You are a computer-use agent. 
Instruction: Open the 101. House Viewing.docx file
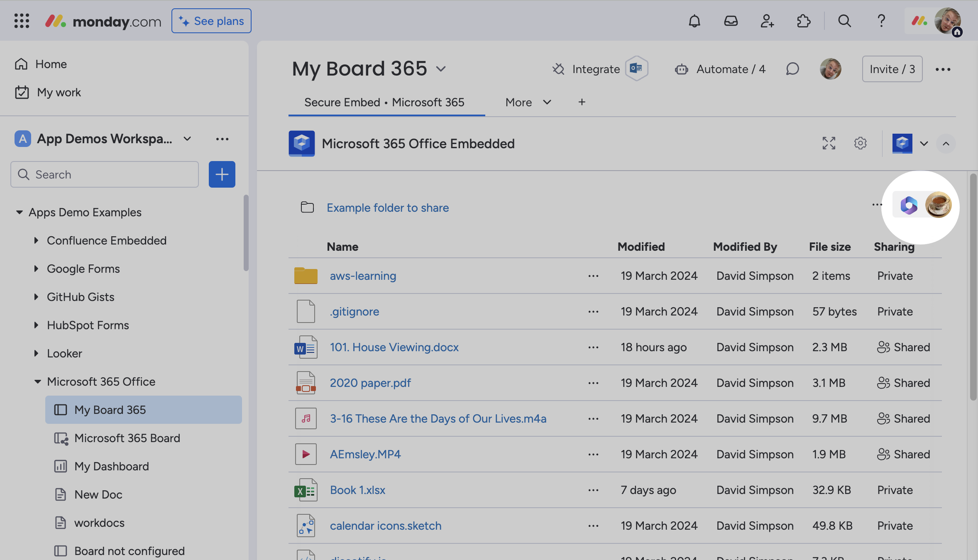click(x=394, y=347)
